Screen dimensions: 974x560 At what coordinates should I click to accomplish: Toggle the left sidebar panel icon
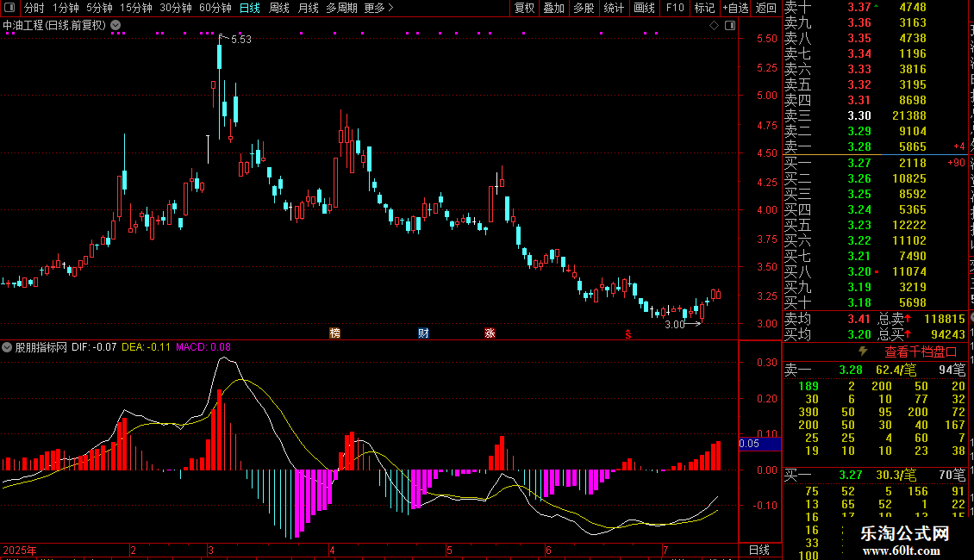(9, 8)
